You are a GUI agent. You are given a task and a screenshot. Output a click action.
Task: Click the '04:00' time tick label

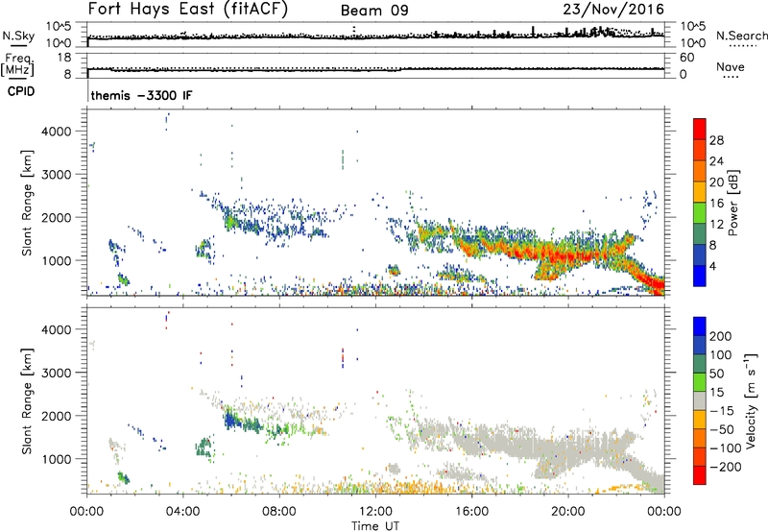[183, 512]
